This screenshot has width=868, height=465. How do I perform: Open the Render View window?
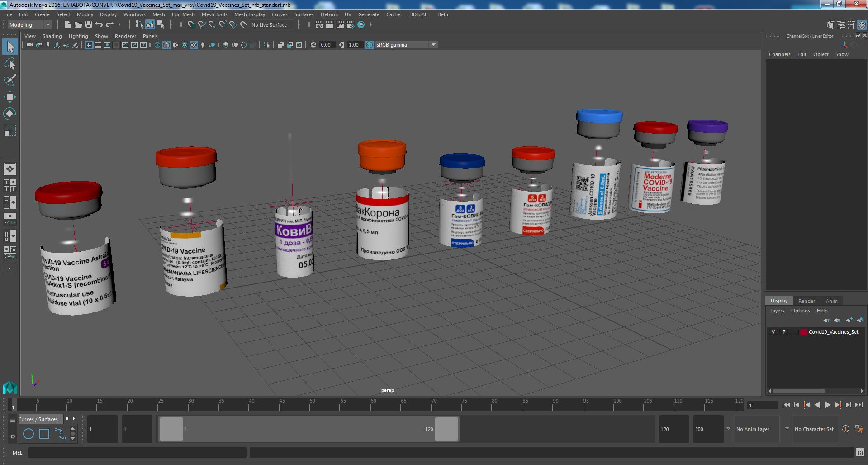point(319,25)
